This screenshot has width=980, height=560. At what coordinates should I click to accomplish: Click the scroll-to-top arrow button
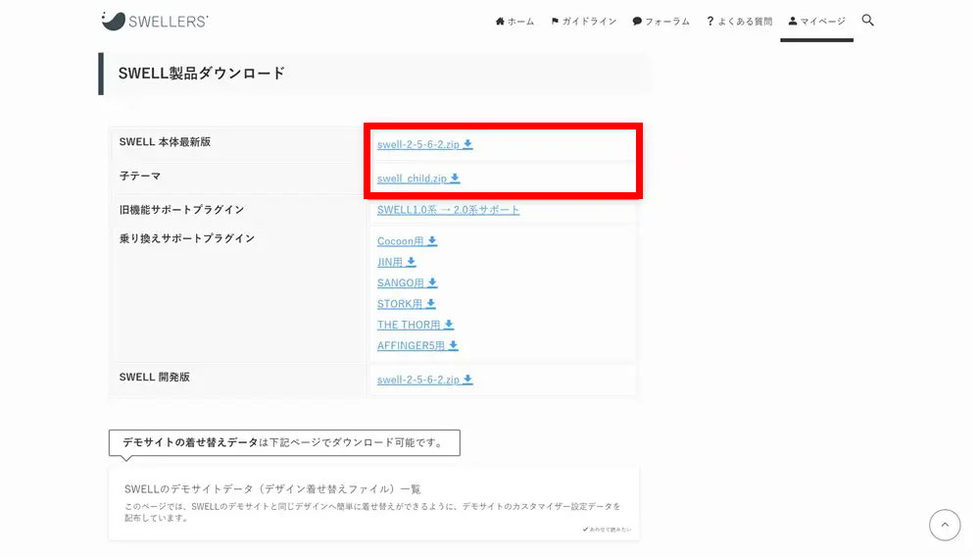pyautogui.click(x=944, y=525)
